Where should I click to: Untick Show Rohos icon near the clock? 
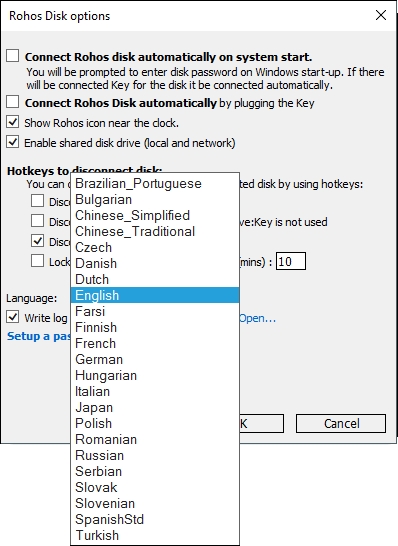coord(13,122)
